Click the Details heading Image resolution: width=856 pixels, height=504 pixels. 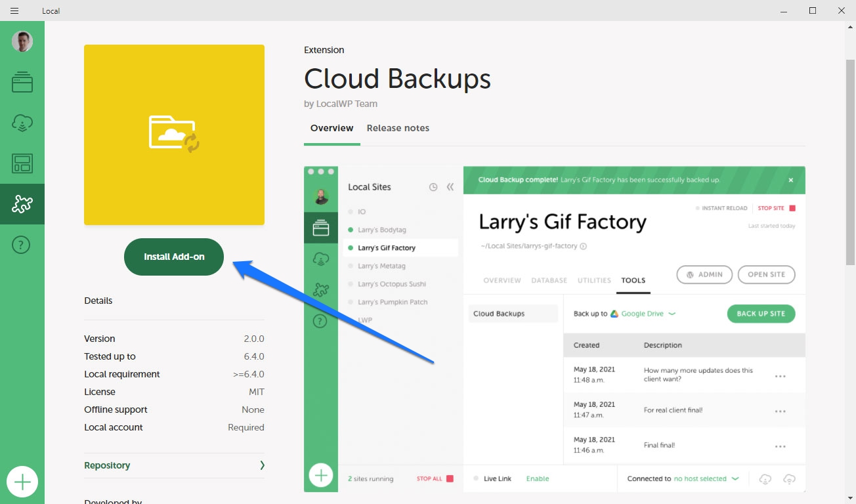98,301
